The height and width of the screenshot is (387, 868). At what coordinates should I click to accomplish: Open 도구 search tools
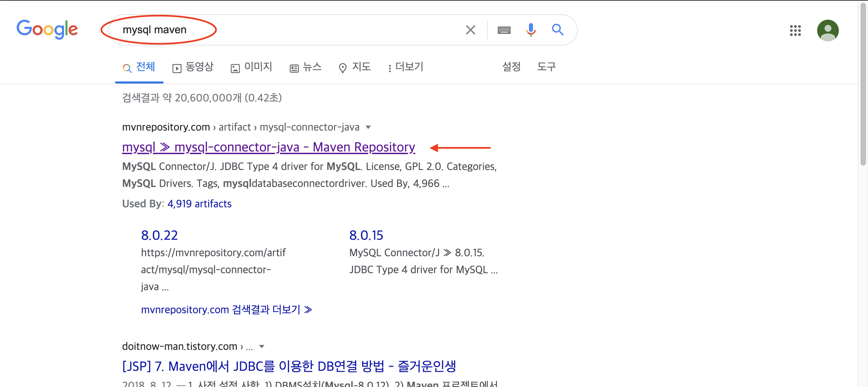(x=546, y=67)
